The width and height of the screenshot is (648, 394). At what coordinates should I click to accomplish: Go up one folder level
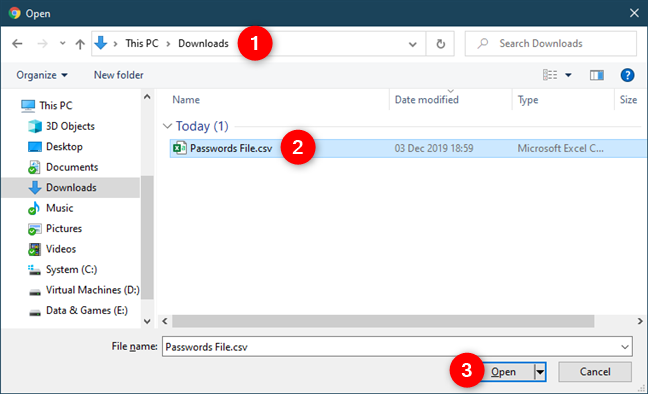coord(80,43)
